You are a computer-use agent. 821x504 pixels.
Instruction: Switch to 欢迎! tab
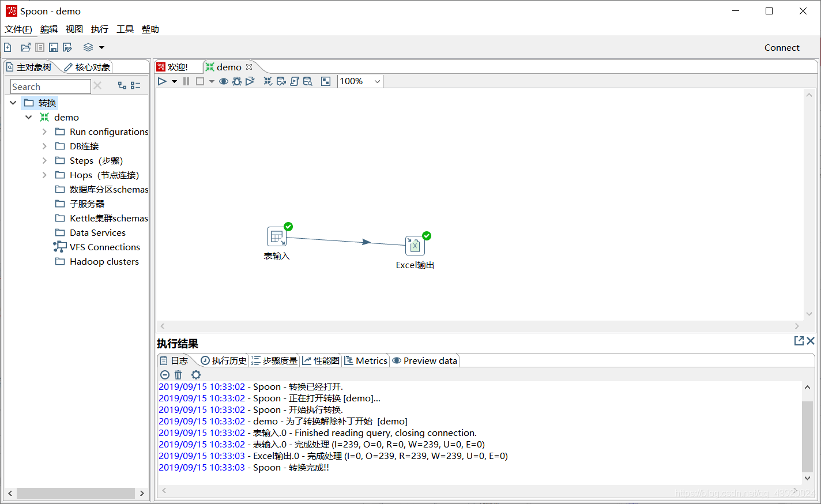pos(173,67)
